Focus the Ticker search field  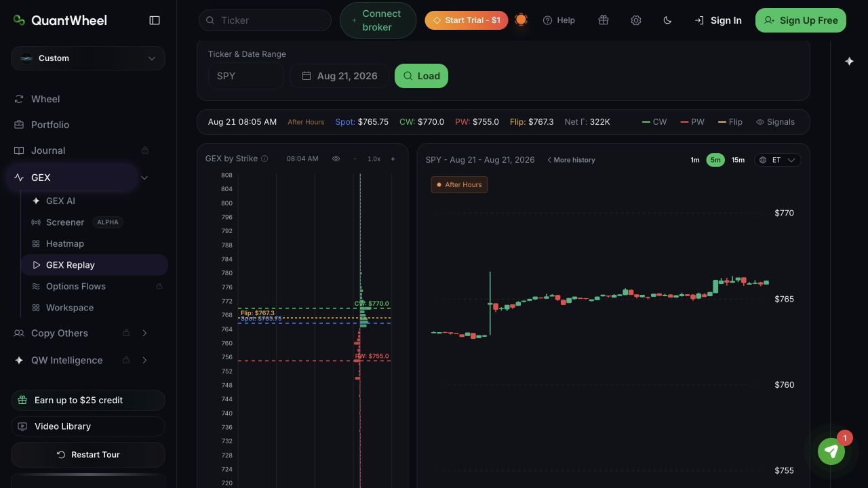pyautogui.click(x=265, y=20)
